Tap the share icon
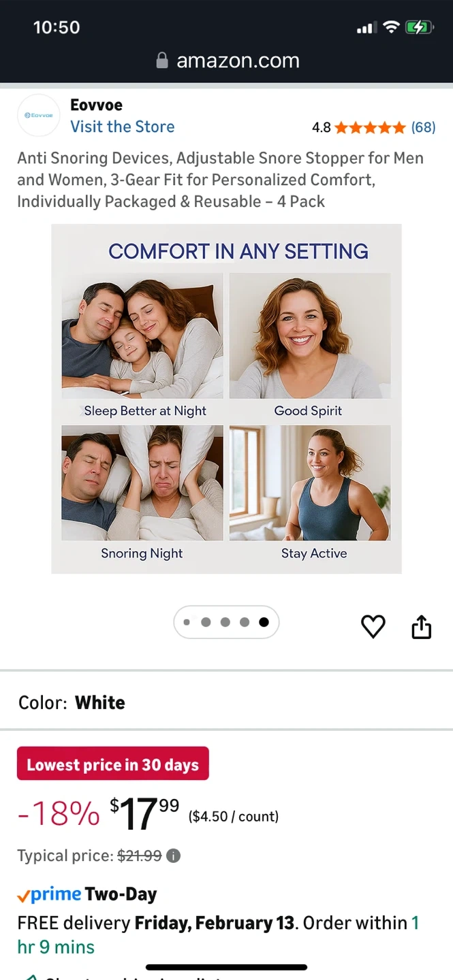The image size is (453, 980). click(422, 627)
